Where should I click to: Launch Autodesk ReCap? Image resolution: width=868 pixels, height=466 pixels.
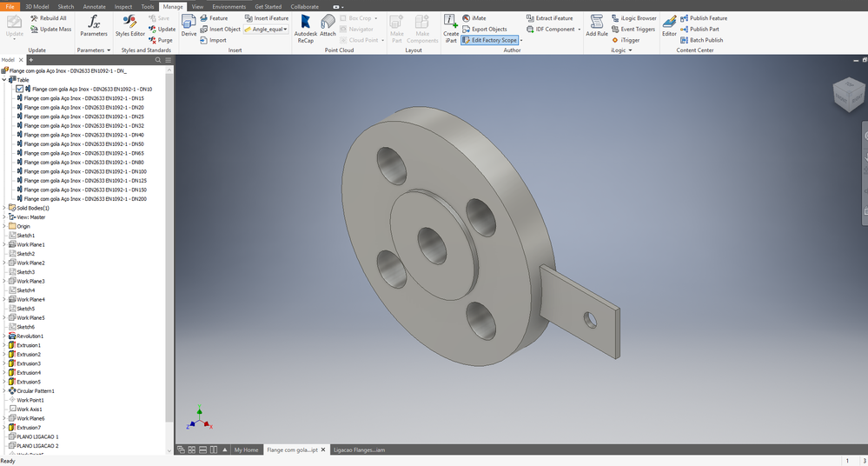pos(306,29)
